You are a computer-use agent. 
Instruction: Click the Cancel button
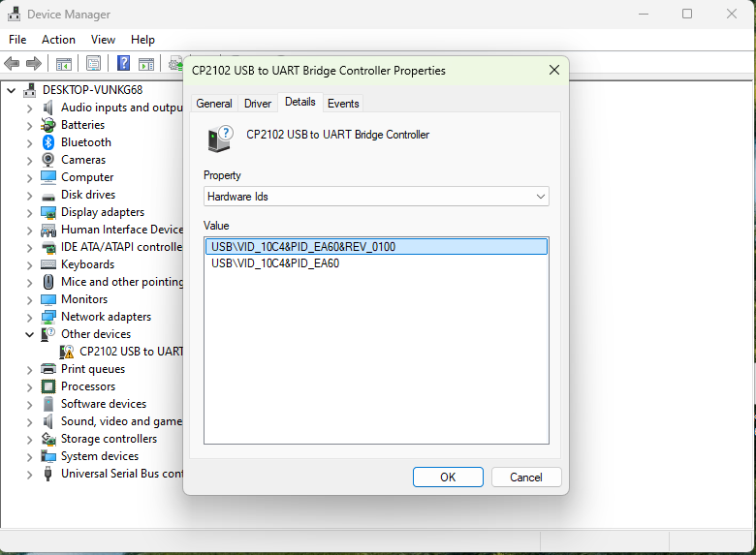tap(526, 477)
